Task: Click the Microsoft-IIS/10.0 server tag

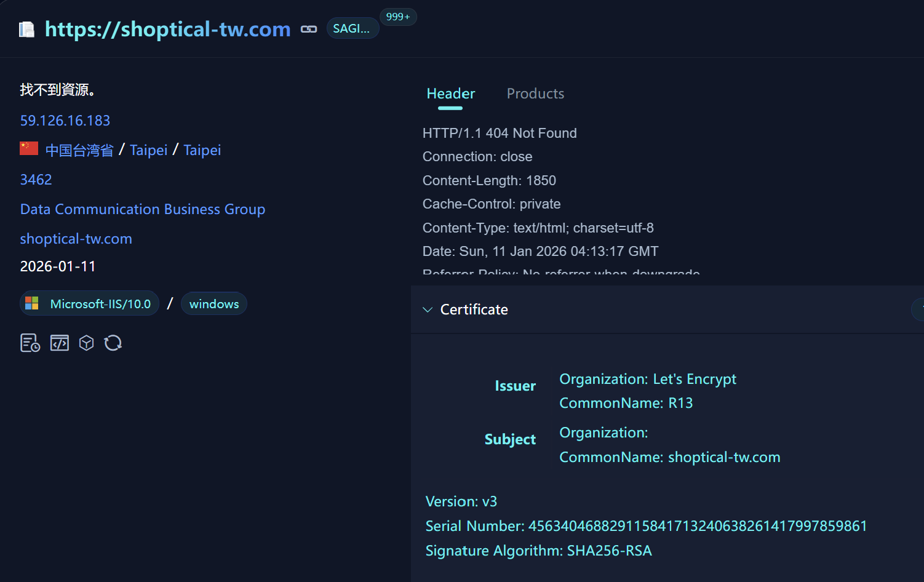Action: (90, 303)
